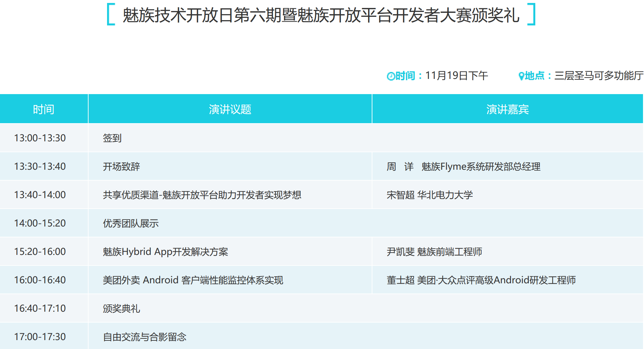This screenshot has width=644, height=349.
Task: Click the 演讲嘉宾 column header
Action: point(508,109)
